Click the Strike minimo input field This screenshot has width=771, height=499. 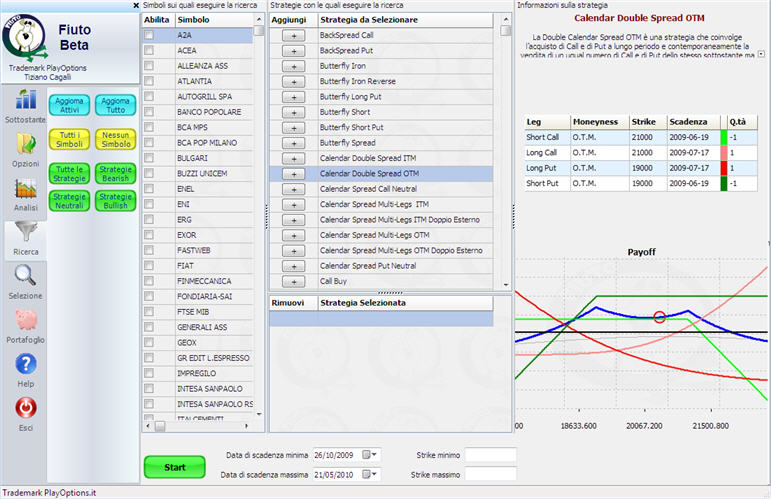click(x=490, y=455)
